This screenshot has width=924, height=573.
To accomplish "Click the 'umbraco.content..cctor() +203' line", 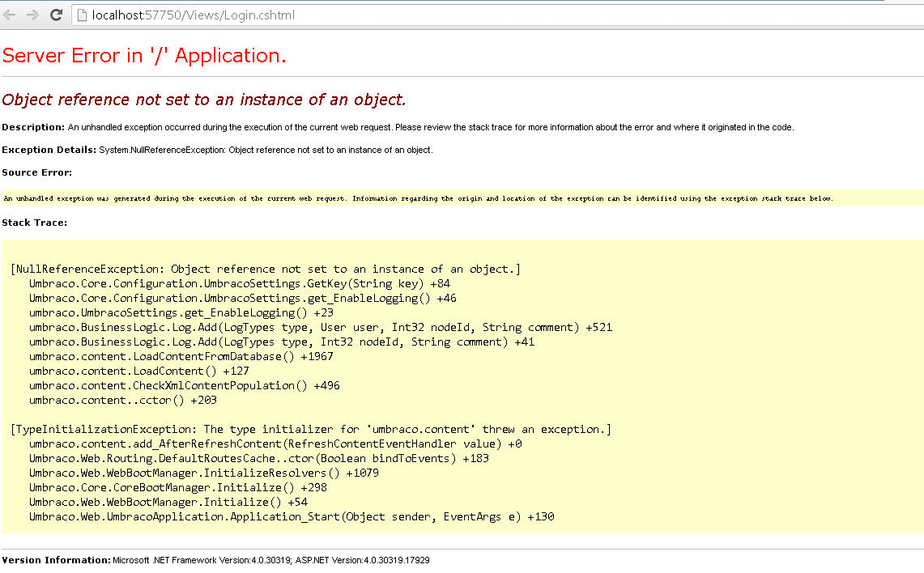I will [122, 400].
